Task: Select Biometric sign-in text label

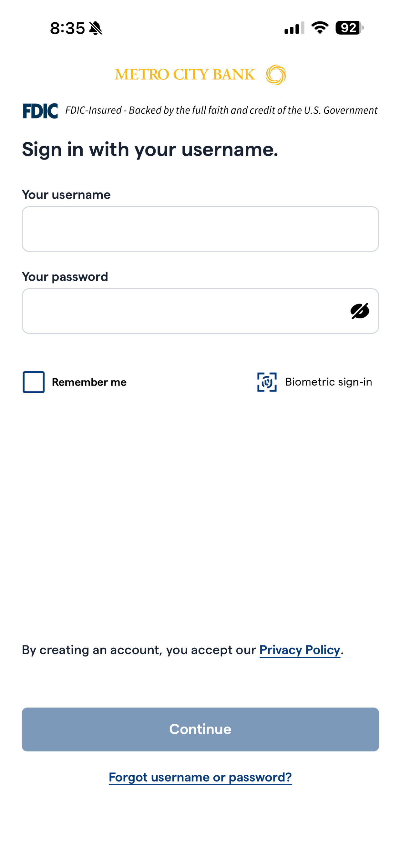Action: (x=329, y=382)
